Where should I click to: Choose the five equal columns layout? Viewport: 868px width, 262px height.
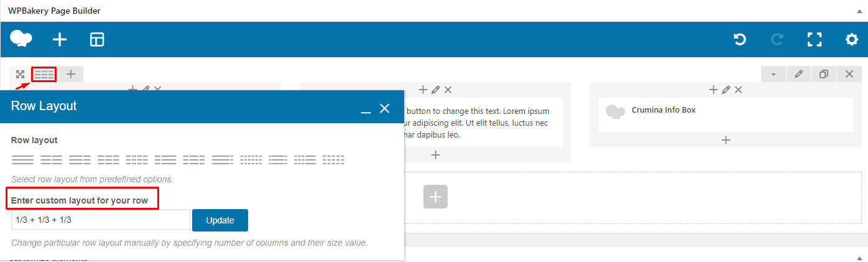[334, 160]
